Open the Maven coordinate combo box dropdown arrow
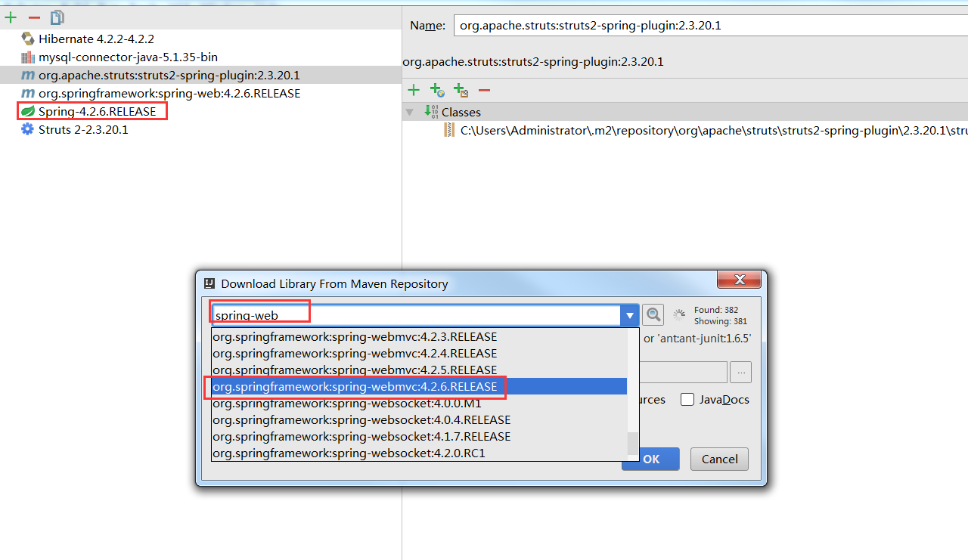The image size is (968, 560). [629, 315]
